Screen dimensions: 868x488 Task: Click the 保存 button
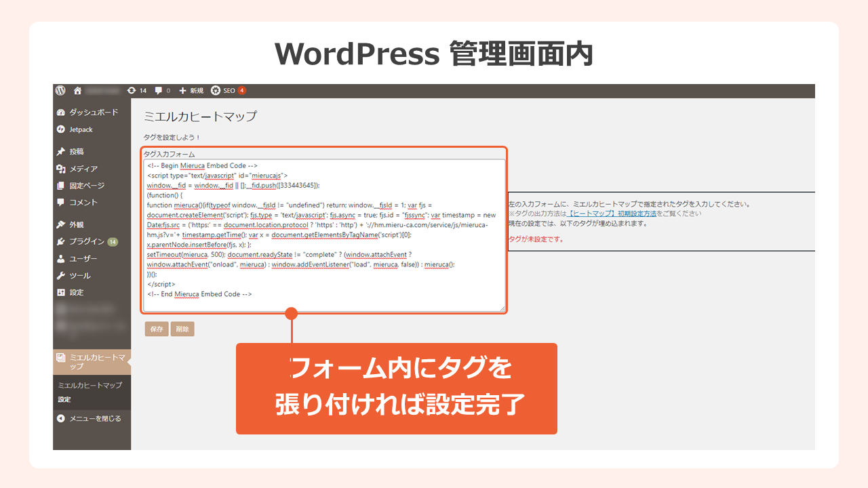(x=157, y=329)
